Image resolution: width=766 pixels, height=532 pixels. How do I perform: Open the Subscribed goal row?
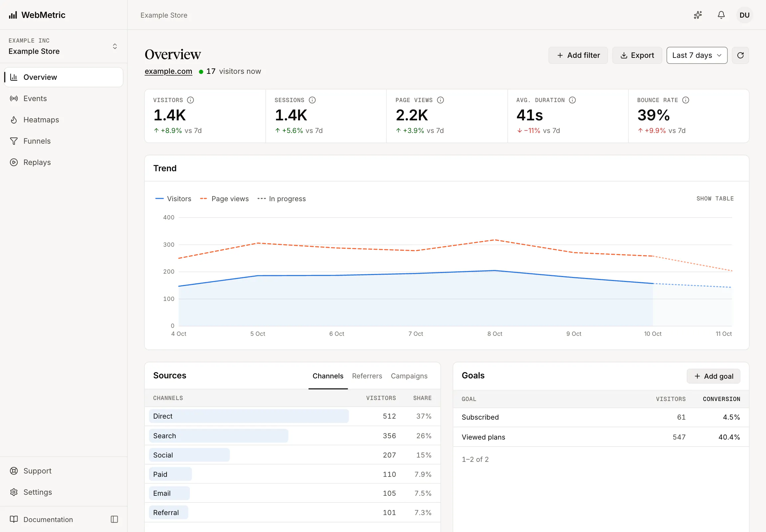[x=601, y=417]
